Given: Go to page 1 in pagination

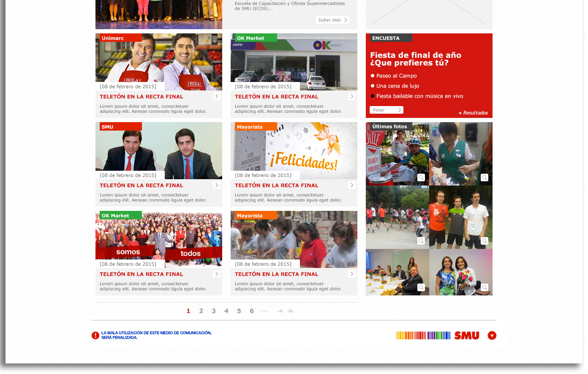Looking at the screenshot, I should 188,311.
